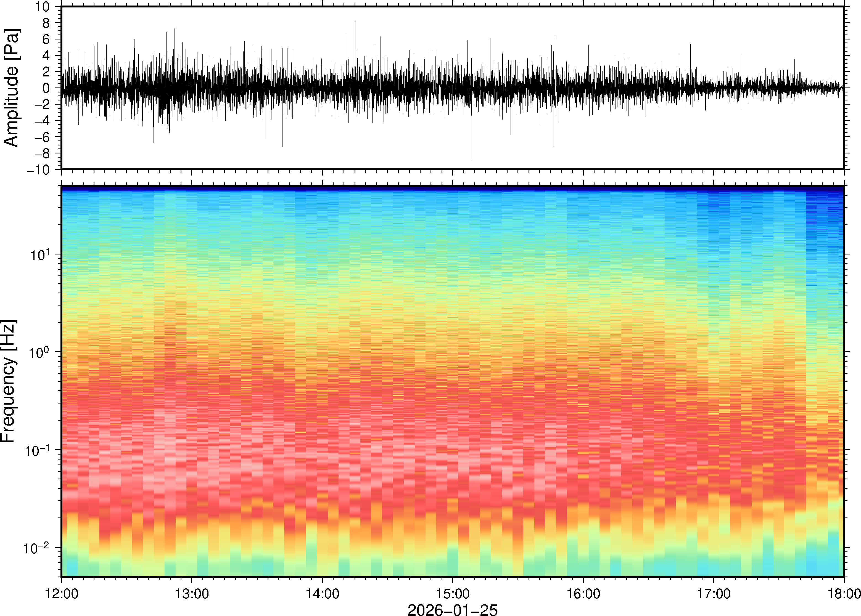Click the 2026-01-25 date label
861x616 pixels.
pyautogui.click(x=452, y=610)
